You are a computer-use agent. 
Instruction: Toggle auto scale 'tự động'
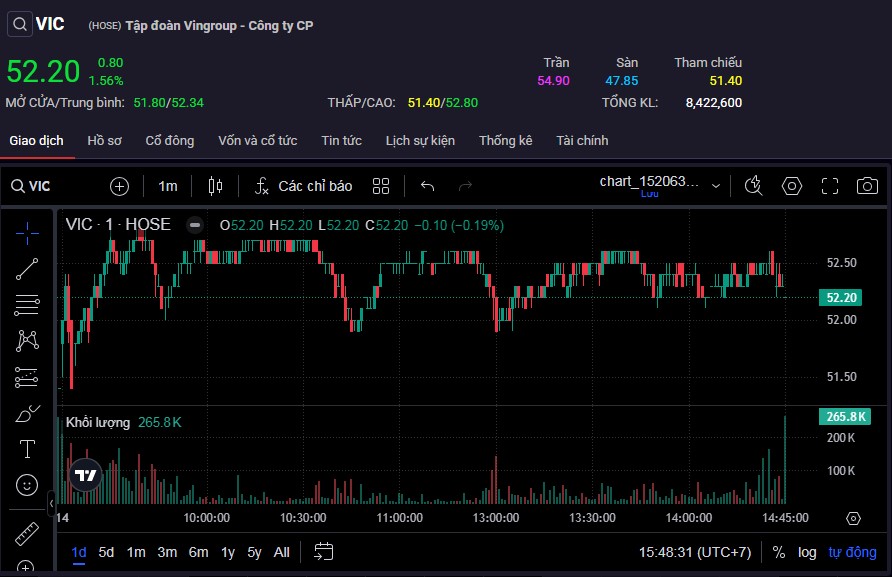click(x=852, y=552)
